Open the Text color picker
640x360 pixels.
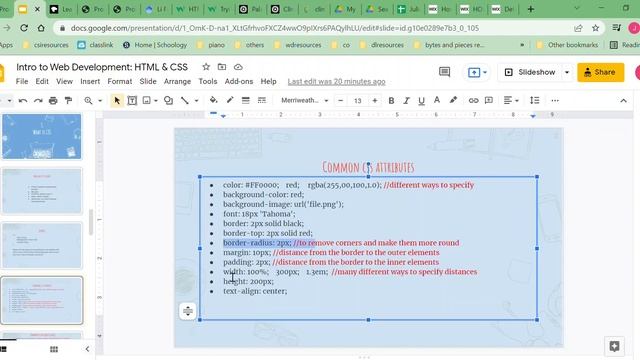click(437, 100)
